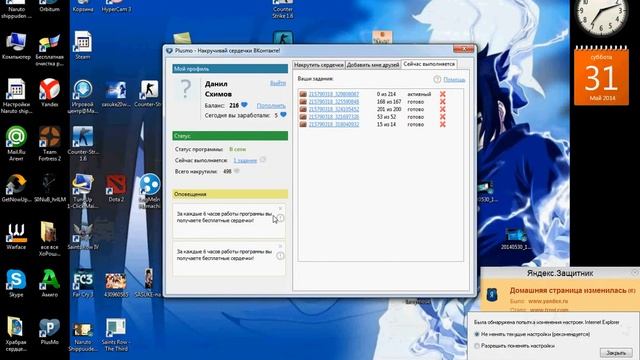Delete the task showing 0 из 214
This screenshot has height=360, width=640.
click(442, 94)
